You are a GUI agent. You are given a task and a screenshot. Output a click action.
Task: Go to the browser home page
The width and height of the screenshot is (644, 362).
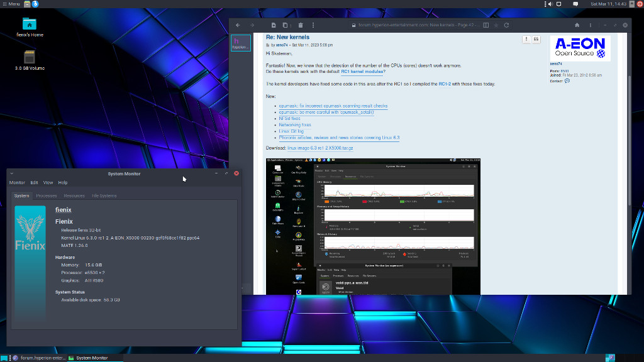pyautogui.click(x=577, y=25)
